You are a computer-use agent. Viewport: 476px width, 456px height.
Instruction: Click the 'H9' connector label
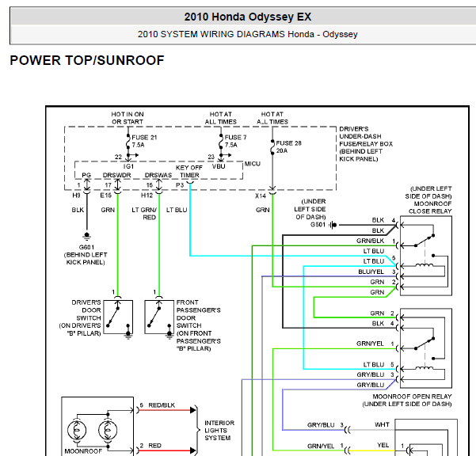click(76, 196)
